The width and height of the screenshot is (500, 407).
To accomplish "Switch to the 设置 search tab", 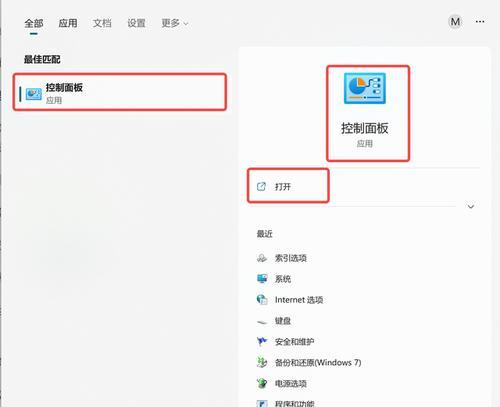I will click(x=136, y=23).
